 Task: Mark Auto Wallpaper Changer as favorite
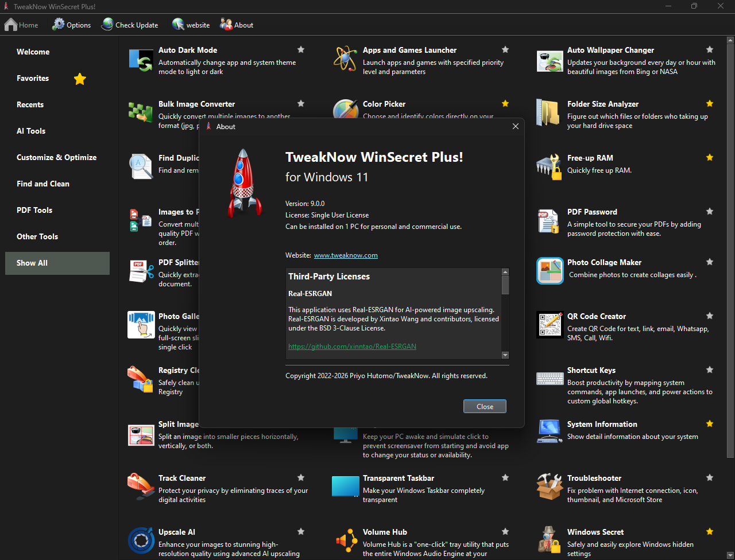tap(710, 49)
